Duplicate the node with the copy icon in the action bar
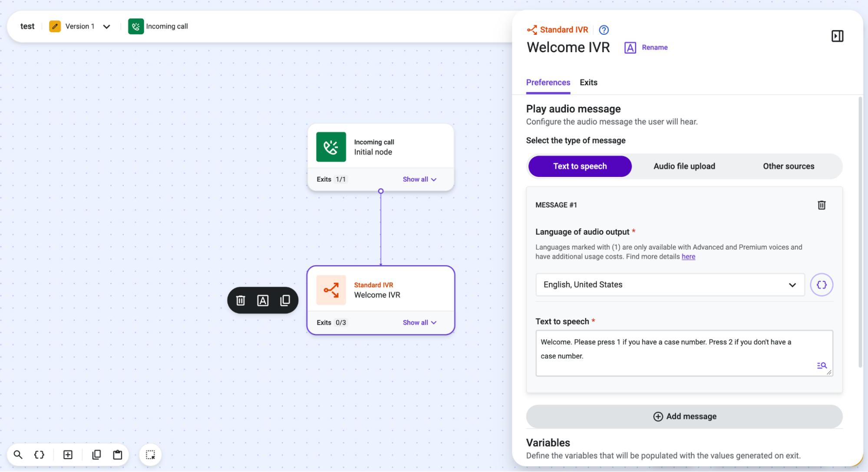The width and height of the screenshot is (868, 472). click(285, 300)
